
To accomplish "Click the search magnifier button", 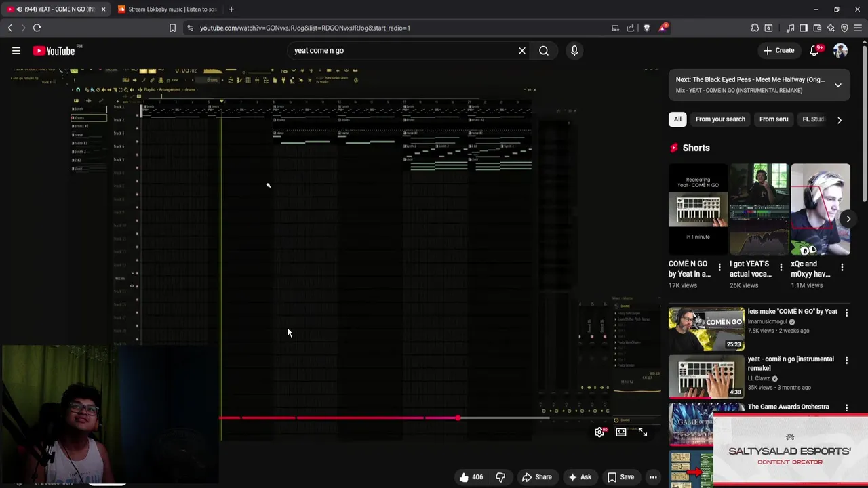I will [544, 50].
